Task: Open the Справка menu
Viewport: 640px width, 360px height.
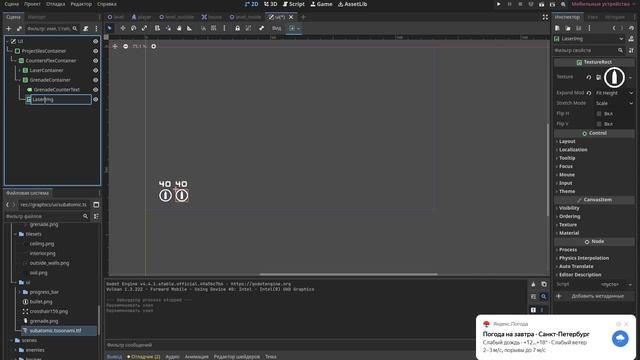Action: pos(107,4)
